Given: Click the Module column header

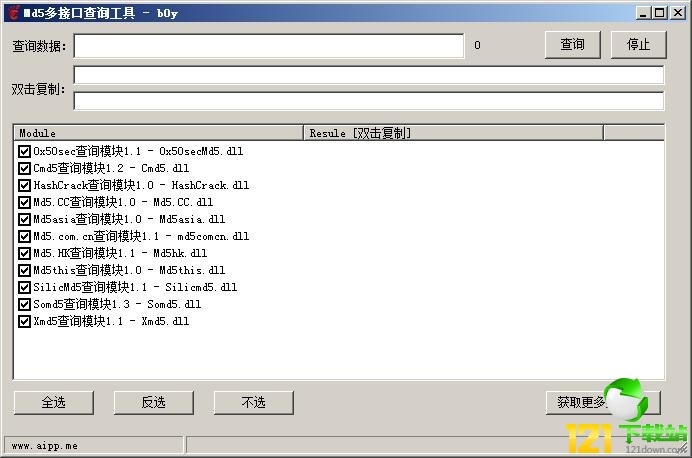Looking at the screenshot, I should (158, 133).
